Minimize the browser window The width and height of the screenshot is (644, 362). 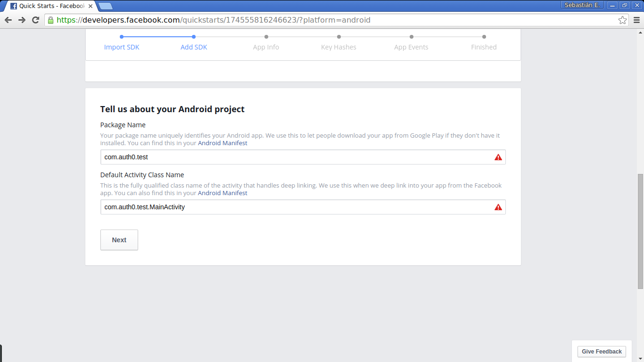click(612, 5)
